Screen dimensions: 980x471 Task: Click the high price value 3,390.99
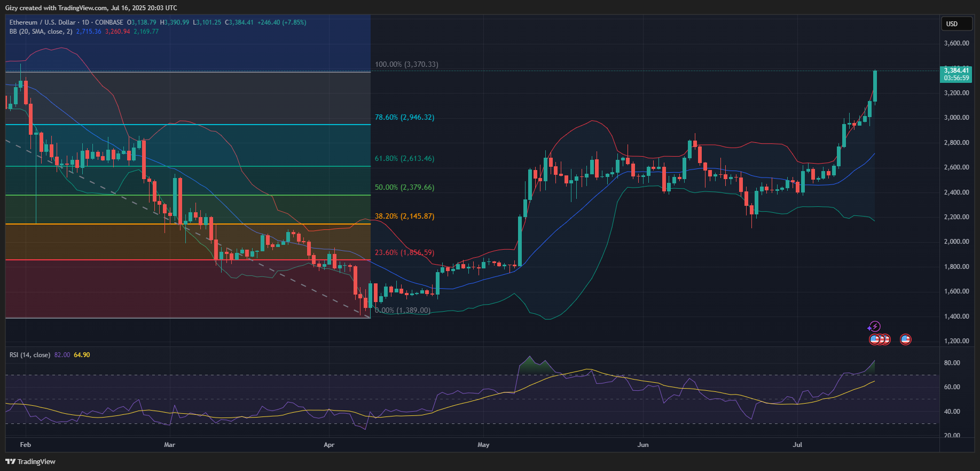(x=177, y=22)
